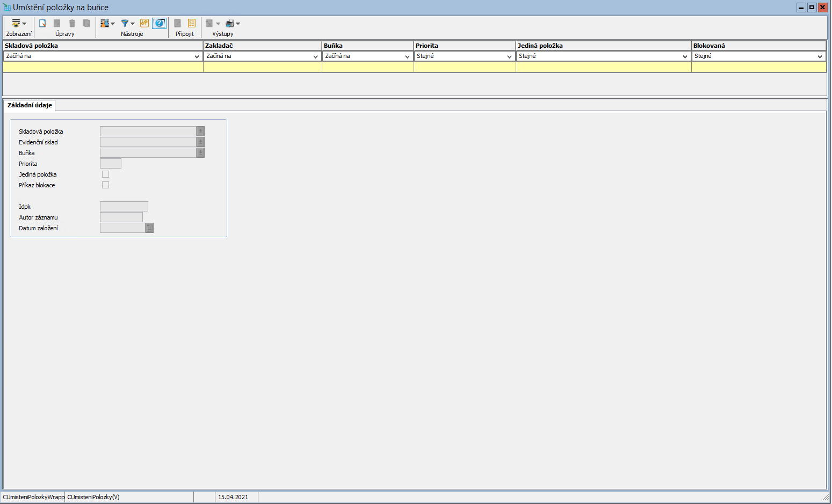Click the new record icon in Úpravy
Screen dimensions: 832x504
[42, 24]
